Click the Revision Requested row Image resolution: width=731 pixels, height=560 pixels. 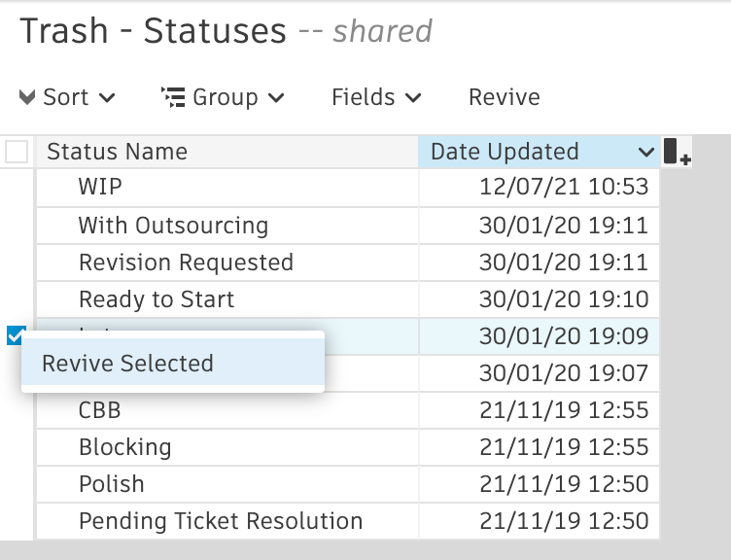point(186,262)
